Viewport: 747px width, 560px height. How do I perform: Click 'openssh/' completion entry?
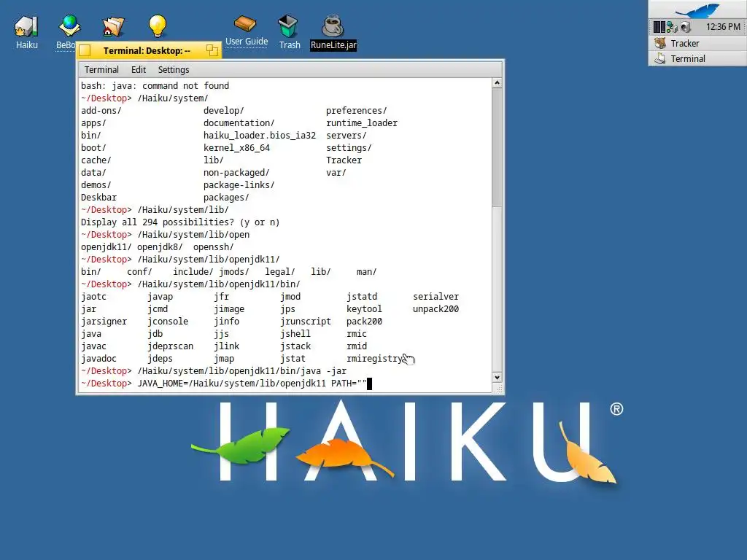coord(214,247)
